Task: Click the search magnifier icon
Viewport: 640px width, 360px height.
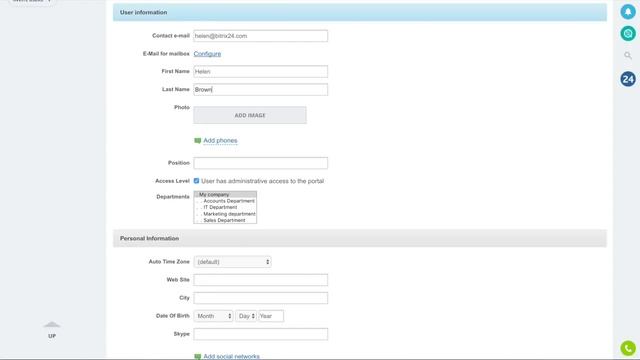Action: point(628,55)
